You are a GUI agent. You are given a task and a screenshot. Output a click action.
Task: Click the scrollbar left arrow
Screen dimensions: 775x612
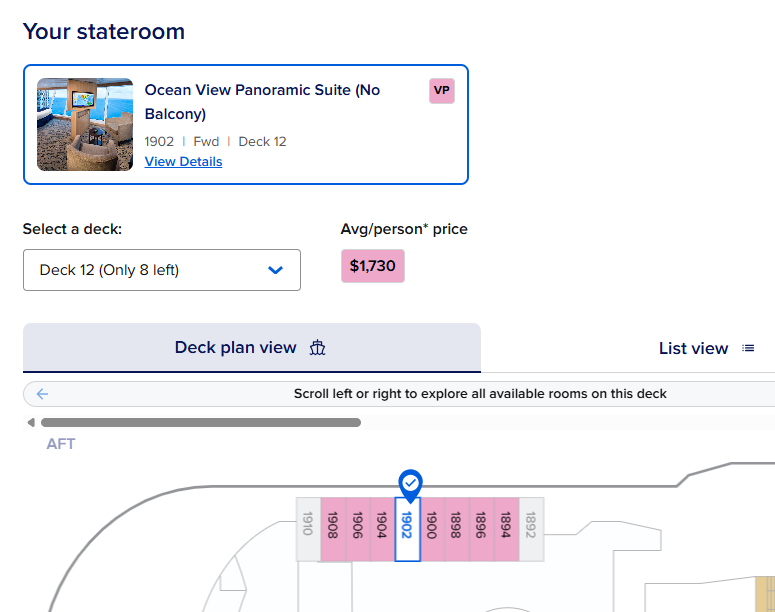pos(31,423)
